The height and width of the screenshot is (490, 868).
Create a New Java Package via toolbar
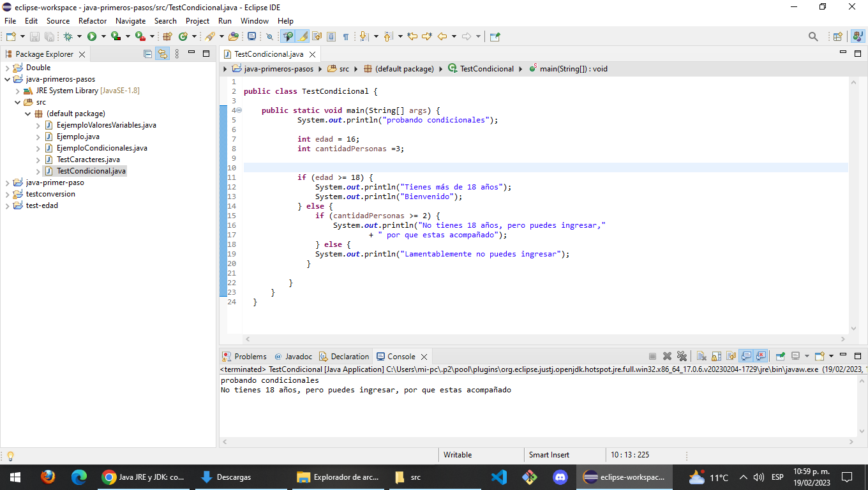[x=167, y=37]
